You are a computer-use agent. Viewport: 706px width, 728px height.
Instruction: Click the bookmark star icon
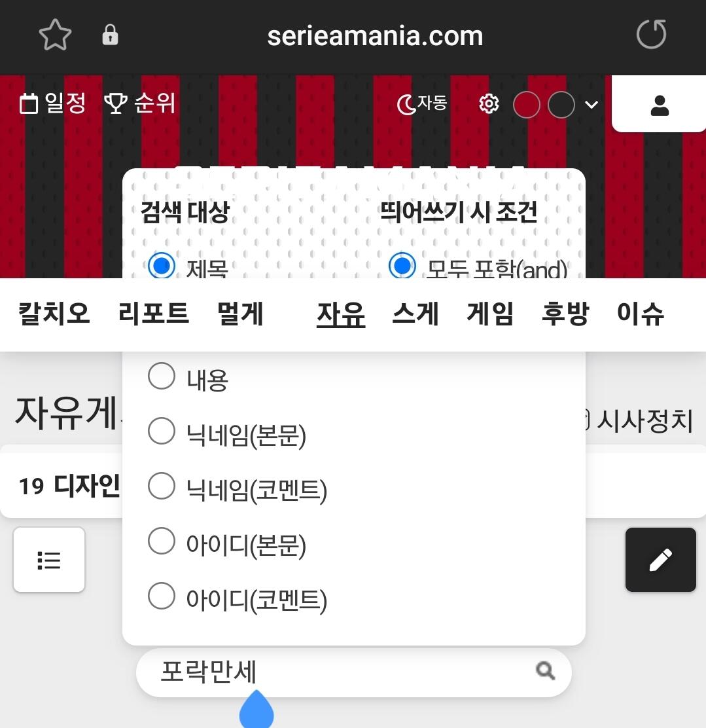(x=55, y=35)
